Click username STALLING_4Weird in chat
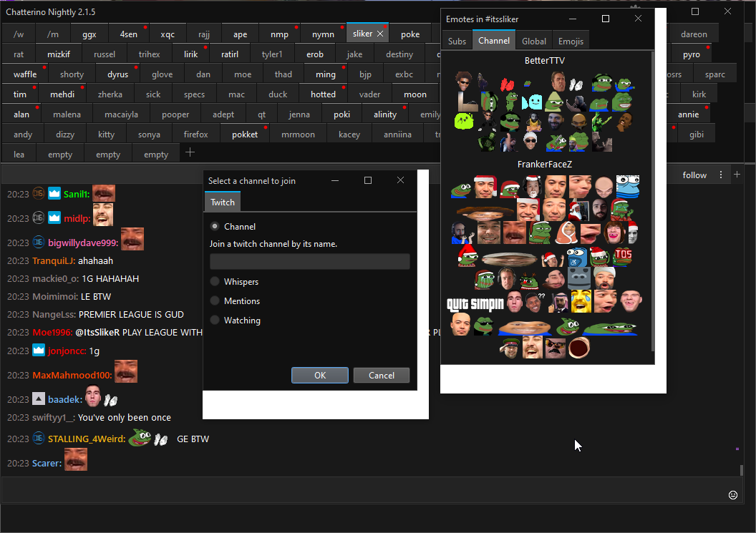Viewport: 756px width, 533px height. 87,439
